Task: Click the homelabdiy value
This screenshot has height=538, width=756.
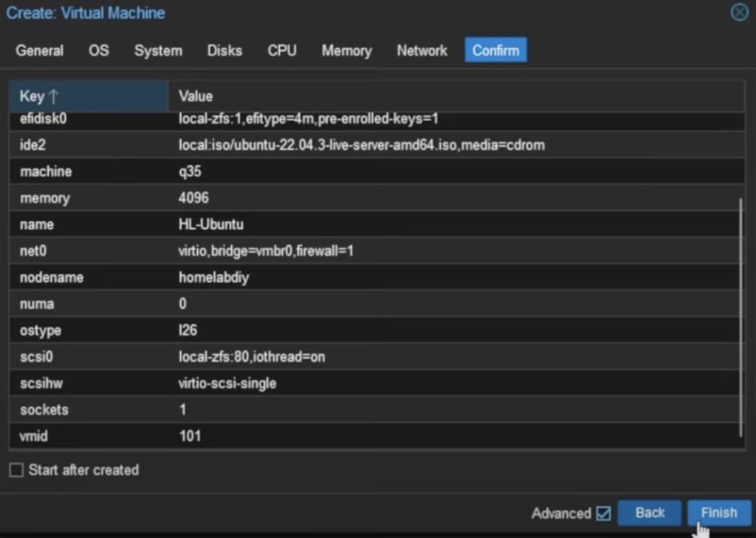Action: (213, 277)
